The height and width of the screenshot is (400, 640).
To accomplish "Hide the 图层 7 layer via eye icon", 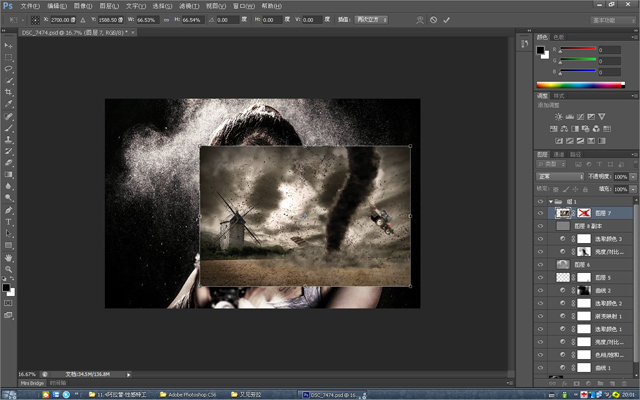I will (540, 213).
